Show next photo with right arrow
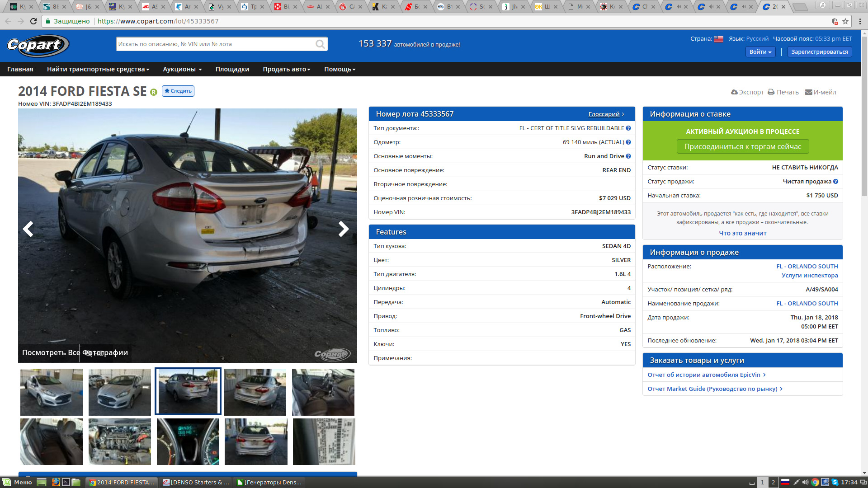 (x=344, y=229)
